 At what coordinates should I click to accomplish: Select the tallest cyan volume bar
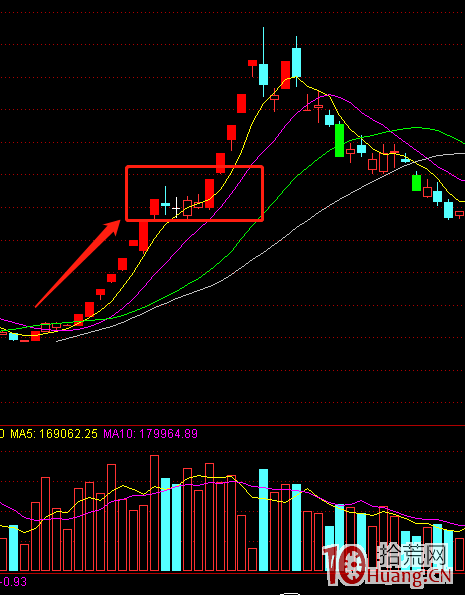[263, 520]
